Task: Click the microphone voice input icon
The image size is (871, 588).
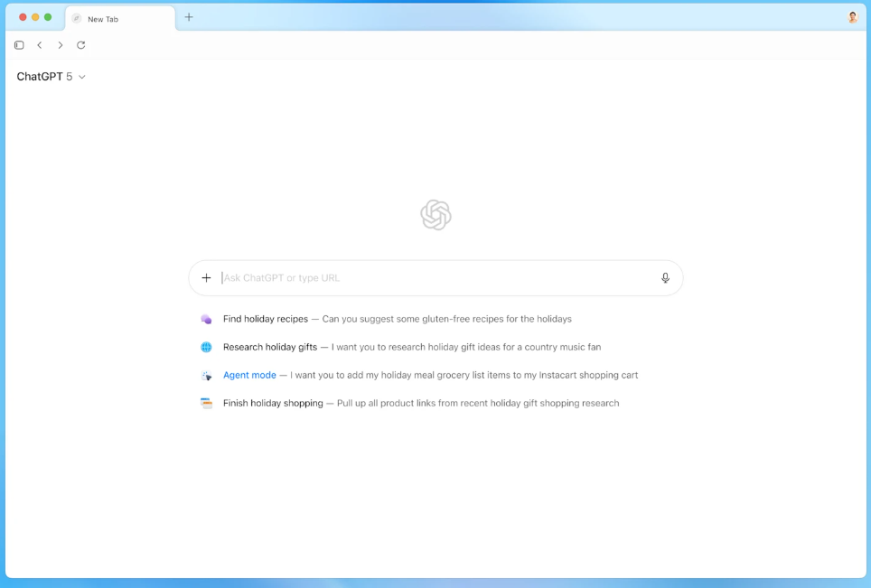Action: [x=665, y=277]
